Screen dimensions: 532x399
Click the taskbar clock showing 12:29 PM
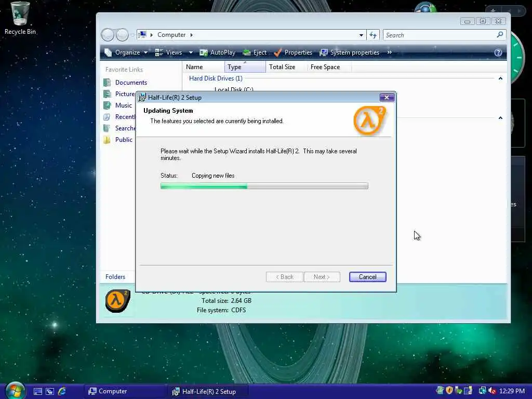512,391
